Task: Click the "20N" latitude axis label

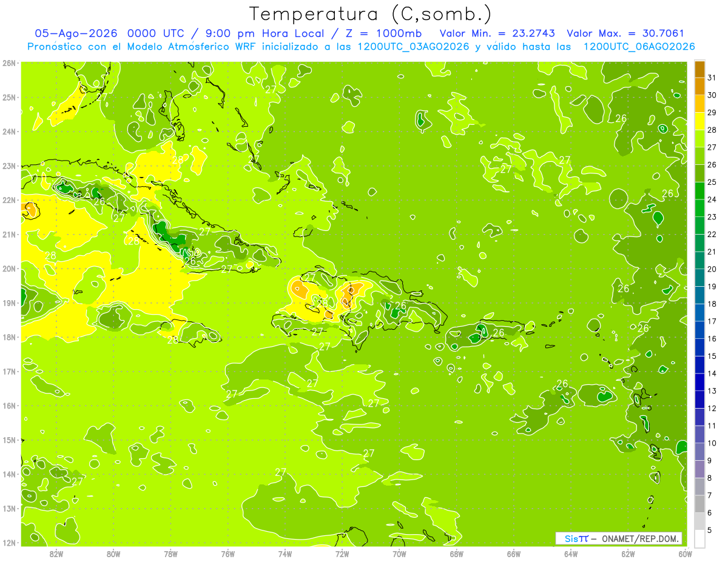Action: [10, 269]
